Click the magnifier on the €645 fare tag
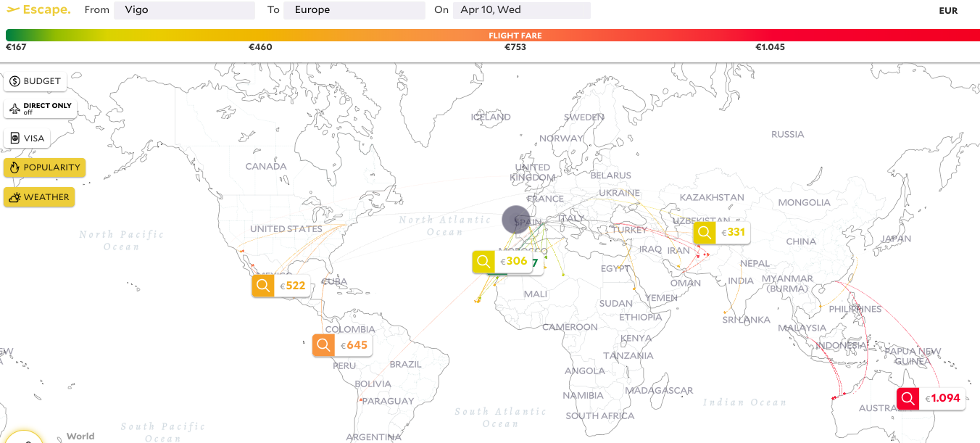This screenshot has height=443, width=980. tap(323, 345)
